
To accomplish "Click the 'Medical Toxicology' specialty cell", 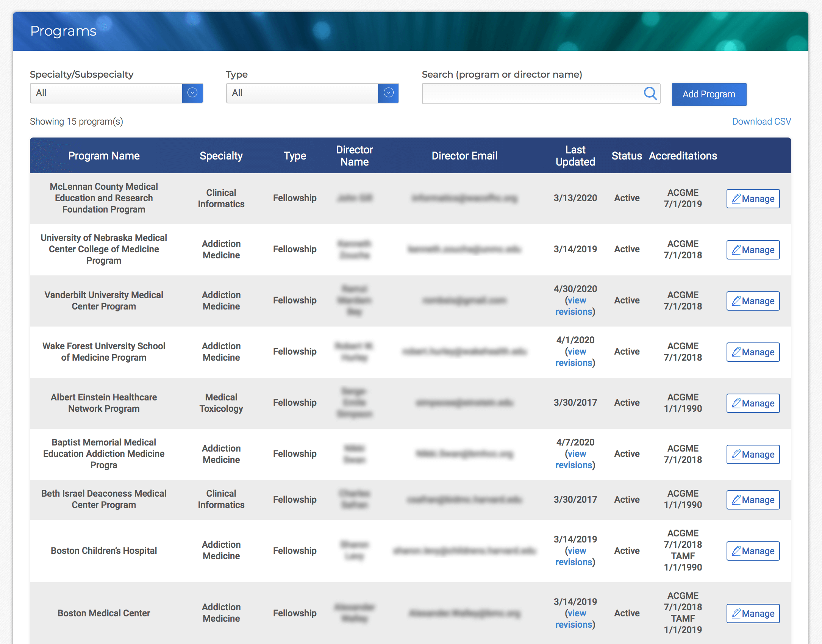I will [221, 403].
